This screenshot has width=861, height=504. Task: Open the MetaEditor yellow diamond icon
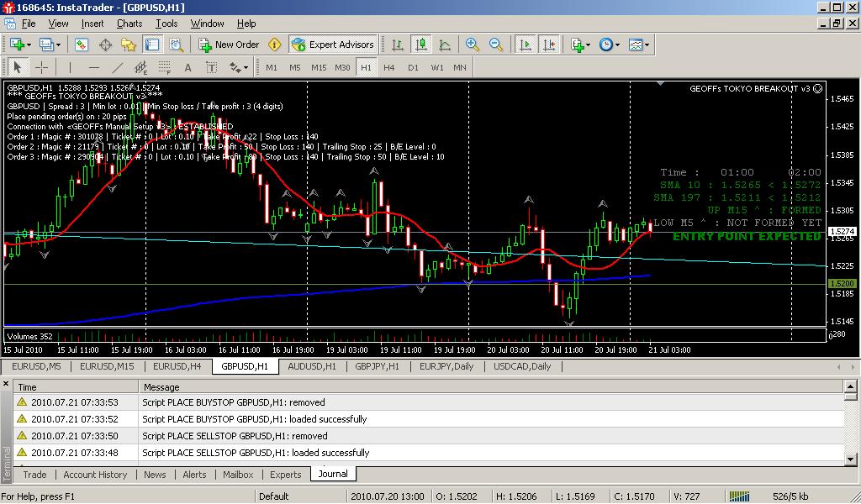point(275,45)
